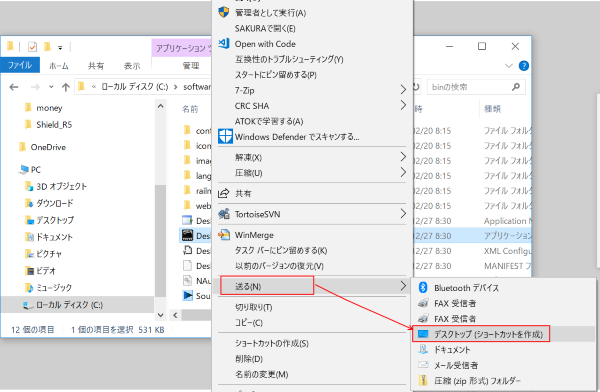The height and width of the screenshot is (392, 600).
Task: Click the Explorer forward arrow
Action: click(x=35, y=87)
